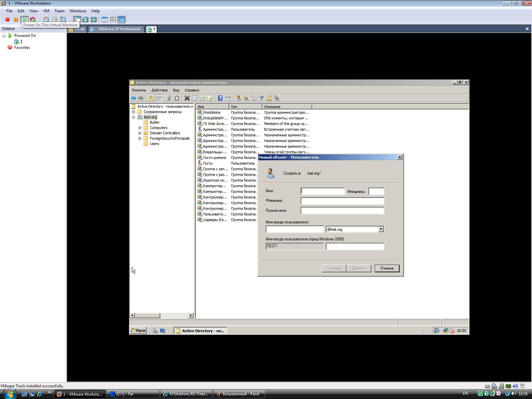Click the Suspend (pause) VM toolbar icon

pos(16,20)
